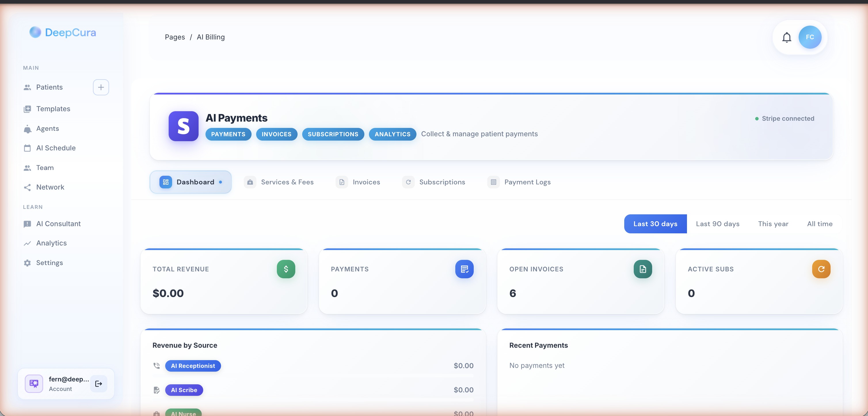Click the Services & Fees briefcase icon
868x416 pixels.
250,182
